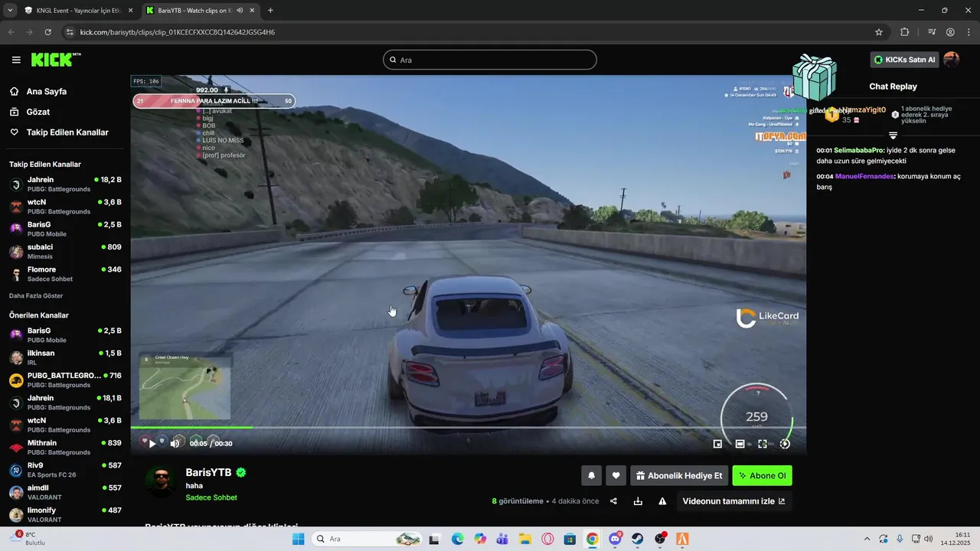Download the clip

coord(638,501)
